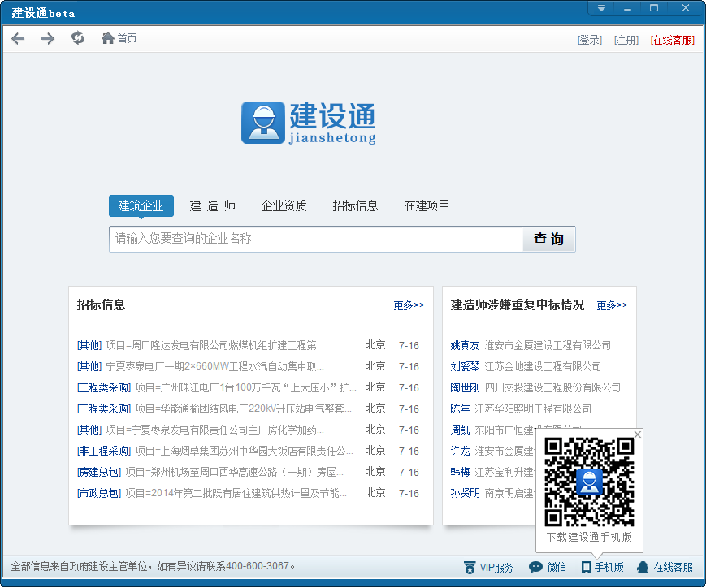
Task: Open the 登录 link
Action: pyautogui.click(x=589, y=38)
